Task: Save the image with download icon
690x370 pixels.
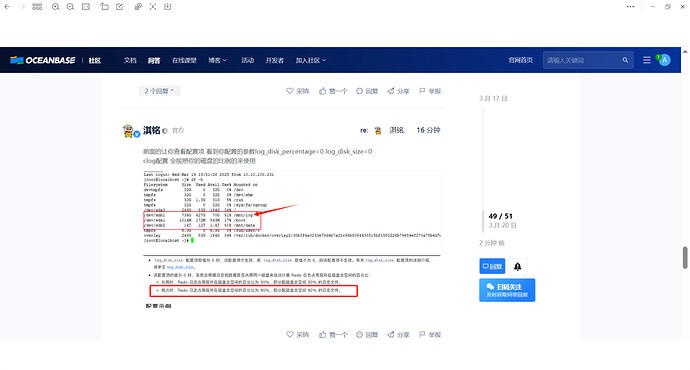Action: click(168, 7)
